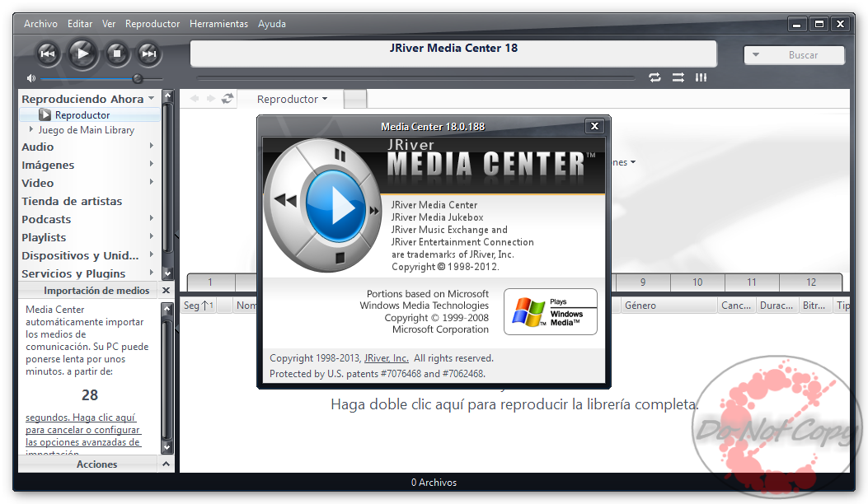Click the playback seek bar
This screenshot has width=868, height=504.
(415, 78)
